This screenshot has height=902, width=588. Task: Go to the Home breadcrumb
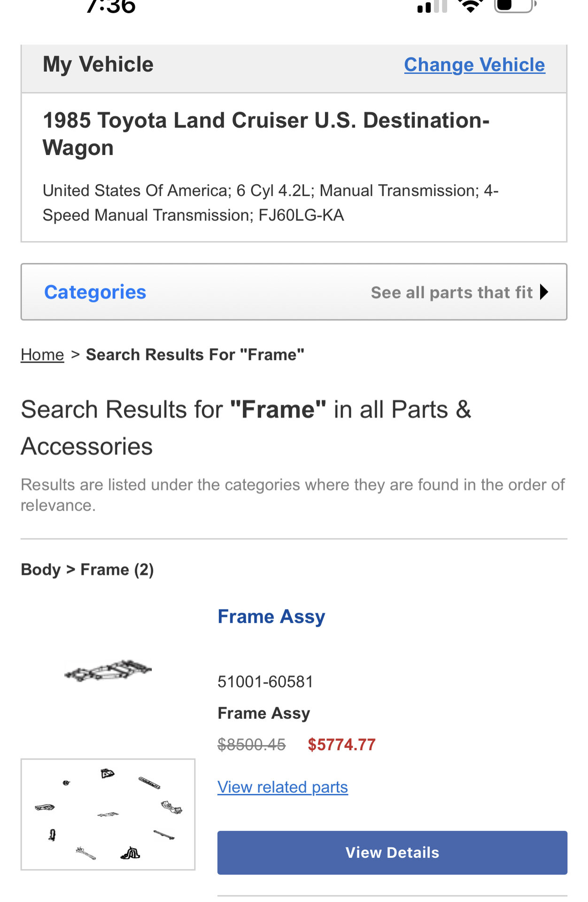point(42,355)
